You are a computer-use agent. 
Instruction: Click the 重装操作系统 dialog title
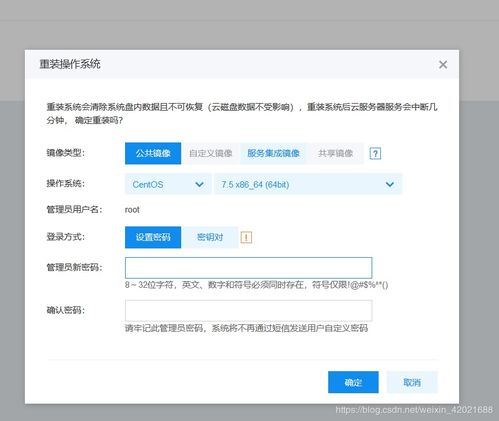pos(70,64)
